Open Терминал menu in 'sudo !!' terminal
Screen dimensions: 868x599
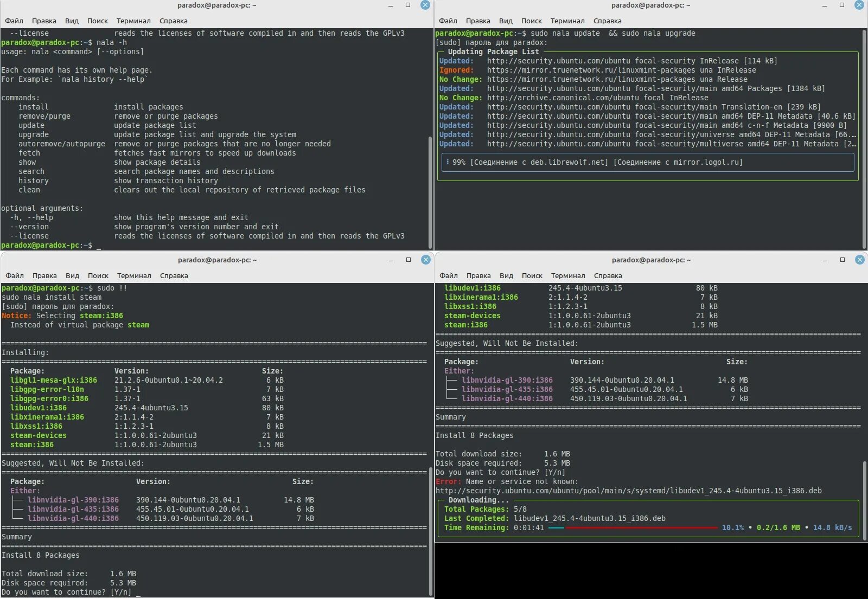[x=134, y=275]
